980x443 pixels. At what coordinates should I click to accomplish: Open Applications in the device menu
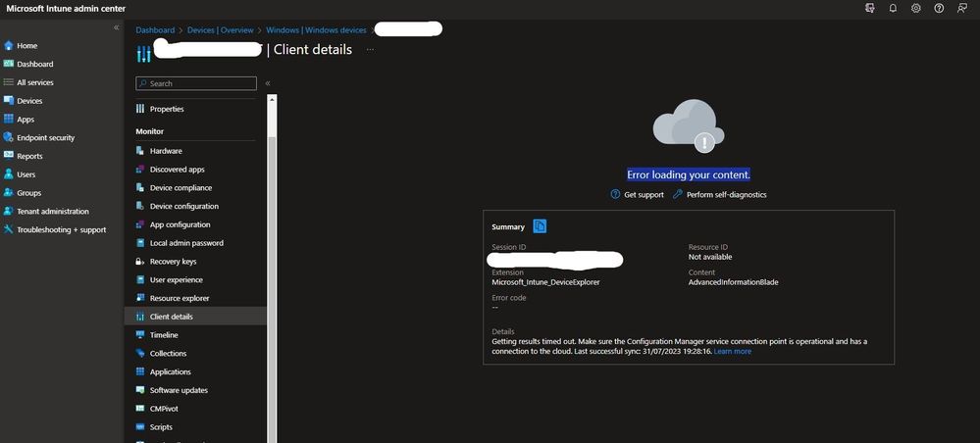pos(170,371)
